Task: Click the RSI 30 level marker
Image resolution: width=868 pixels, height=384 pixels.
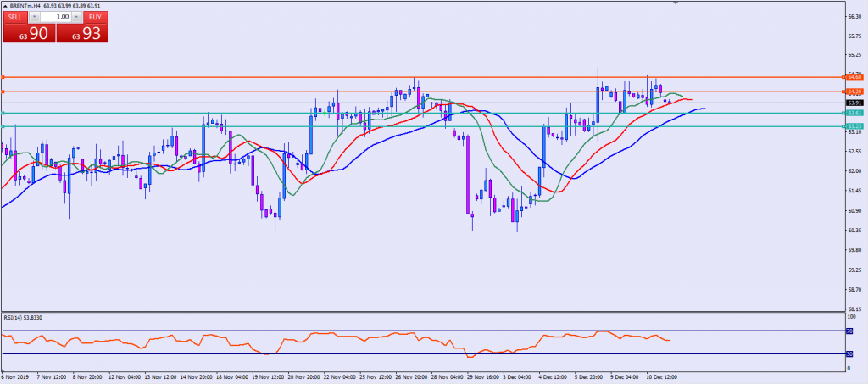Action: 849,353
